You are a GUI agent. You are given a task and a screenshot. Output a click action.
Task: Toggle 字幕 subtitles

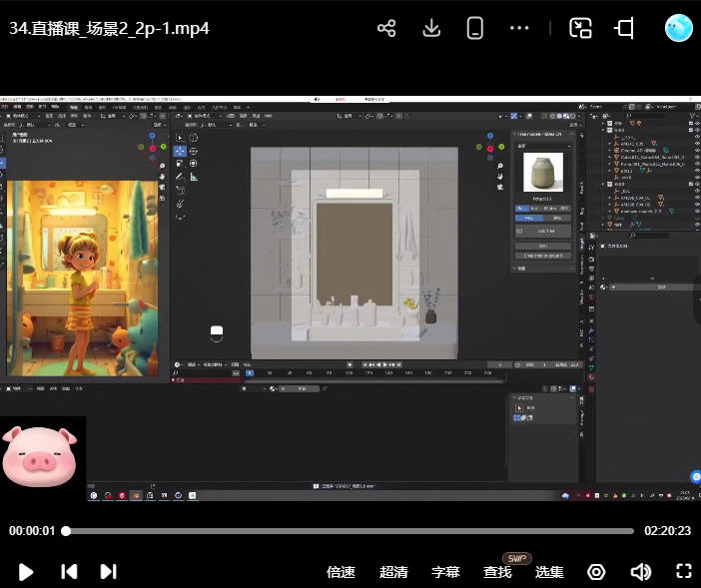[445, 572]
